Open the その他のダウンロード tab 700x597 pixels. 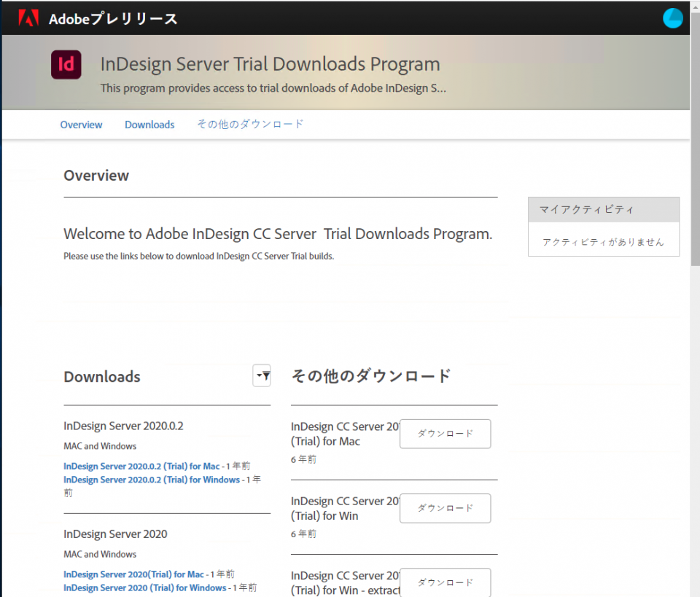click(x=250, y=124)
